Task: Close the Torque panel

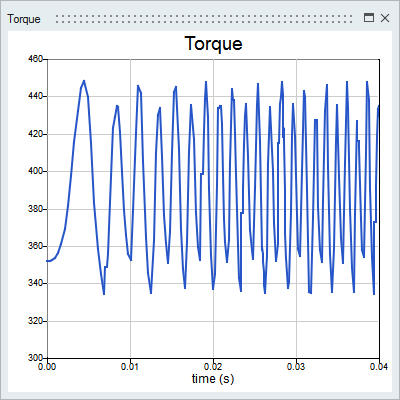Action: (385, 18)
